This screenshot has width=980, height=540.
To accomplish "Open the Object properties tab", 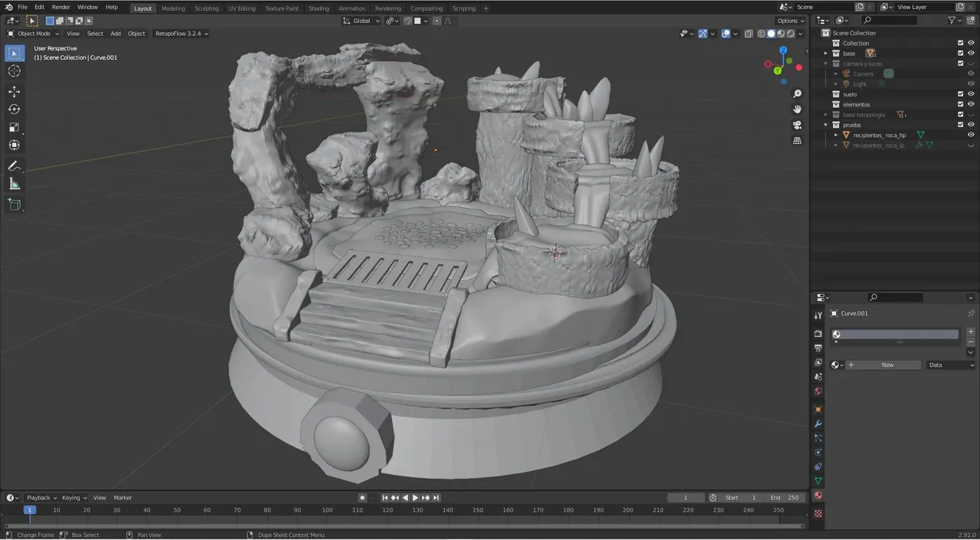I will (818, 409).
